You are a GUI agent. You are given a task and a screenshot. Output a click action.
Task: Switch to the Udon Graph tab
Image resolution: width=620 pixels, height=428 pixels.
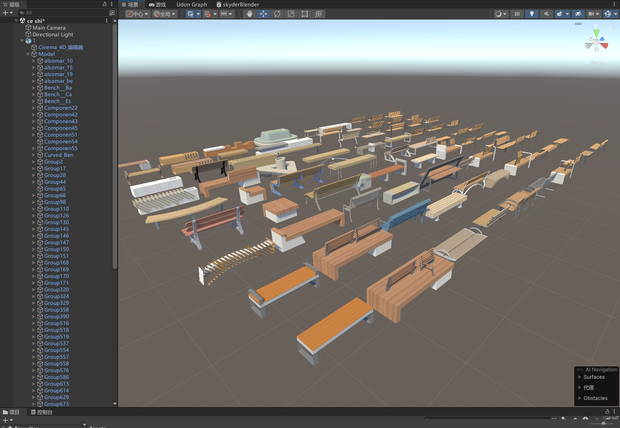coord(191,5)
